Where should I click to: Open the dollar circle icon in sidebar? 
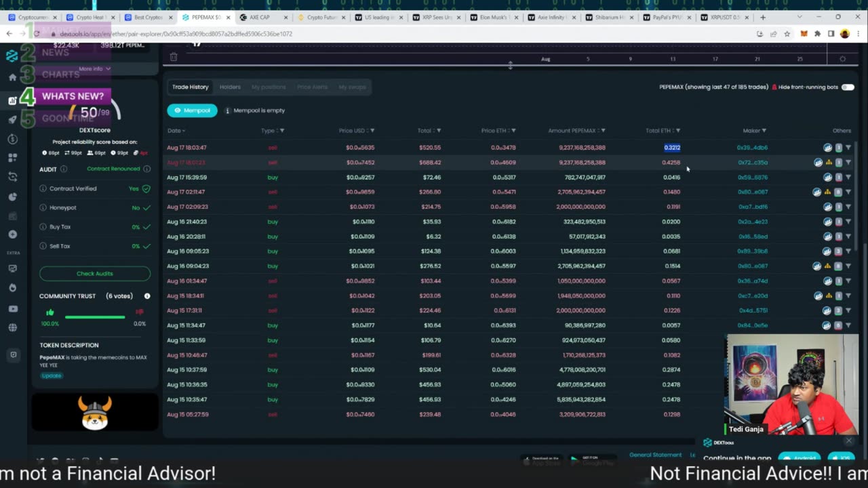point(12,139)
